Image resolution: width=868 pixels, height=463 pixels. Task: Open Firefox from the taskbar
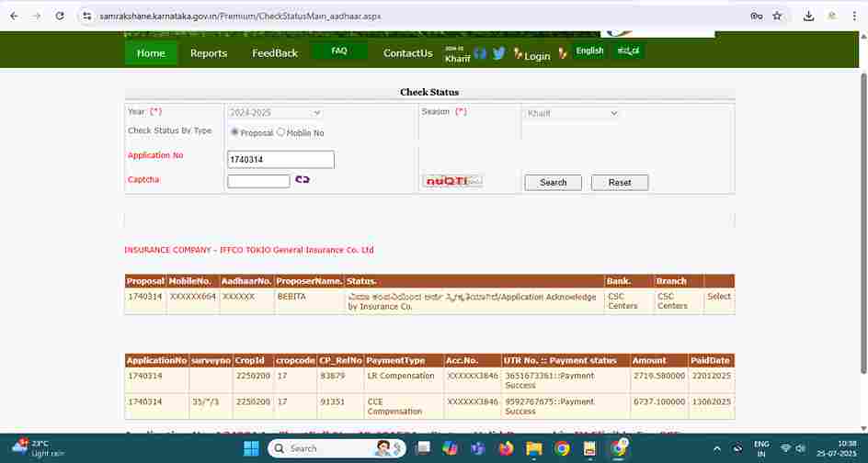tap(506, 448)
